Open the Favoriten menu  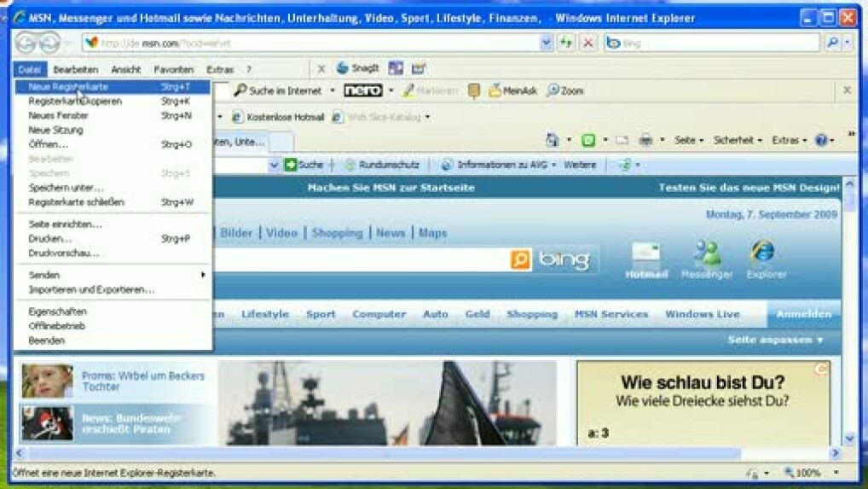(173, 69)
